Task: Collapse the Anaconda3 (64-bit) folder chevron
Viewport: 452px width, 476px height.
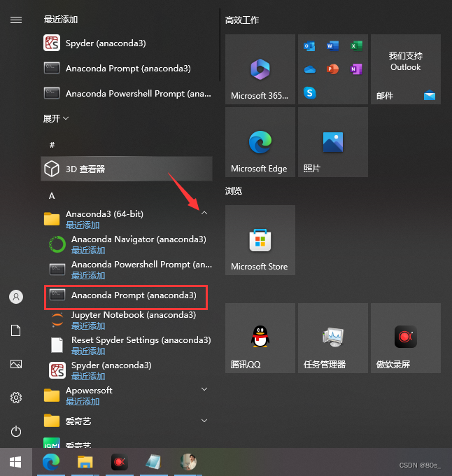Action: 204,213
